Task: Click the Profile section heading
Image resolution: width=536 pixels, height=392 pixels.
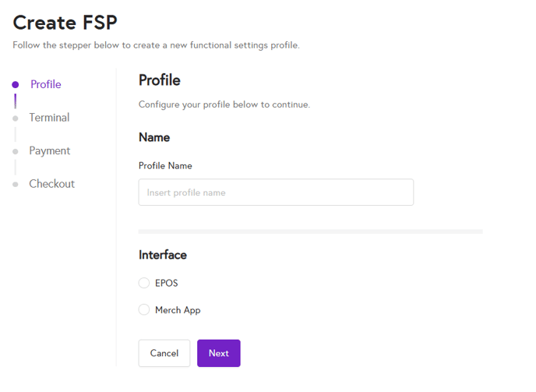Action: (x=160, y=79)
